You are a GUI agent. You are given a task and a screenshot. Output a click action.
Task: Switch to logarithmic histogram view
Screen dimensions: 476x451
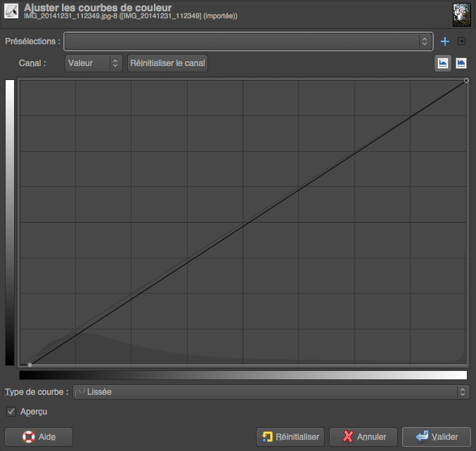pos(461,63)
